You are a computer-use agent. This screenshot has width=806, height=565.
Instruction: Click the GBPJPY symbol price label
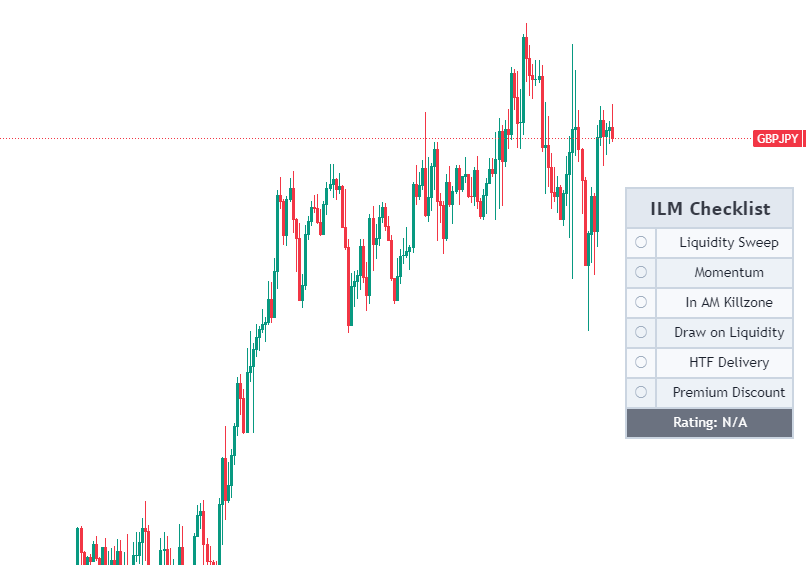[777, 139]
